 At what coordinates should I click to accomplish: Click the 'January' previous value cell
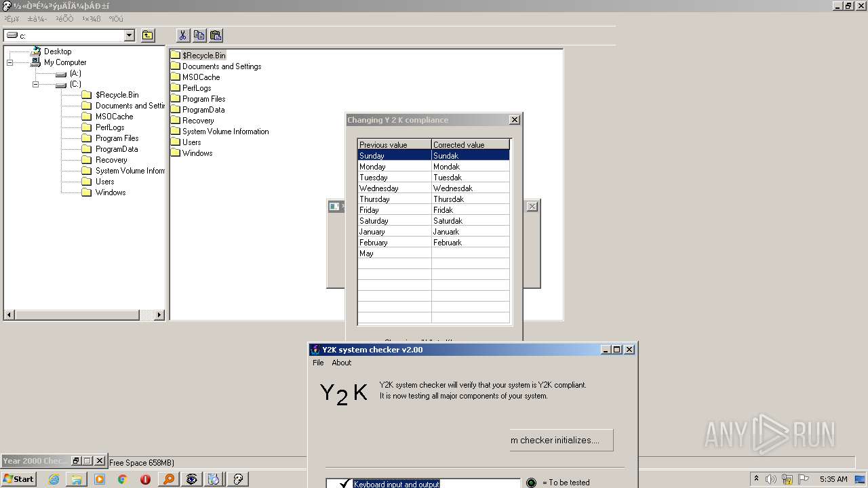(394, 231)
